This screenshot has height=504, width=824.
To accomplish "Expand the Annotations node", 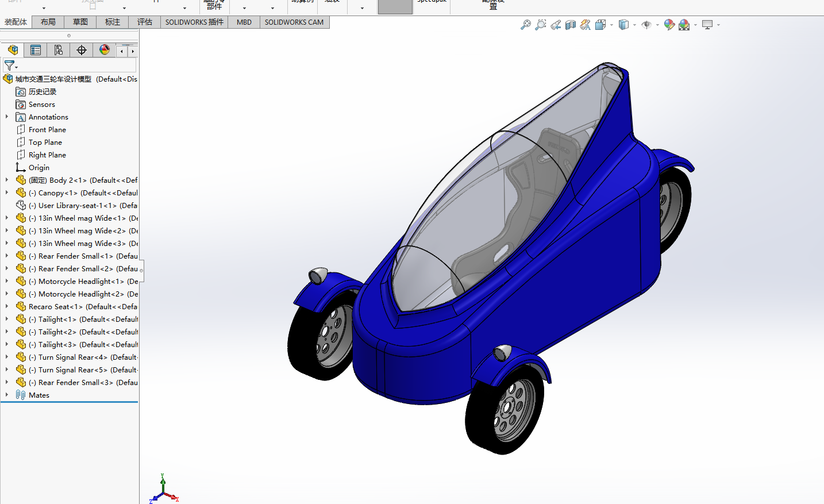I will [x=7, y=117].
